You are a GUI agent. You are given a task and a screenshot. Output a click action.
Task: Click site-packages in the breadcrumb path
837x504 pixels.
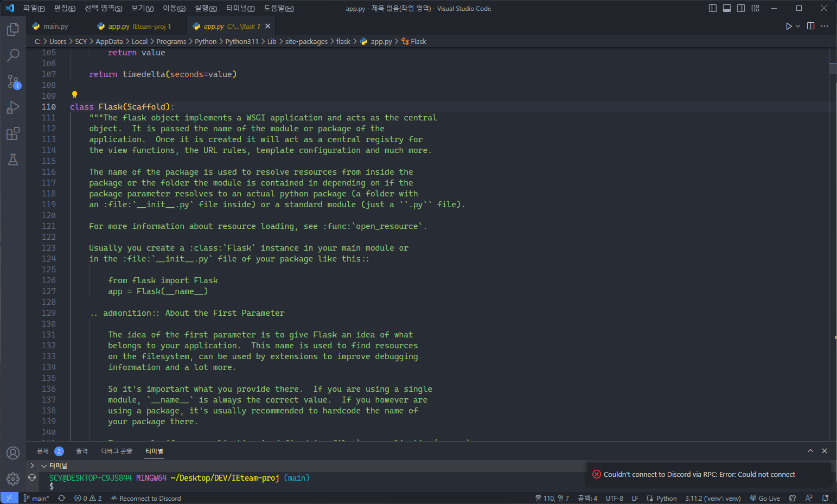[x=306, y=41]
